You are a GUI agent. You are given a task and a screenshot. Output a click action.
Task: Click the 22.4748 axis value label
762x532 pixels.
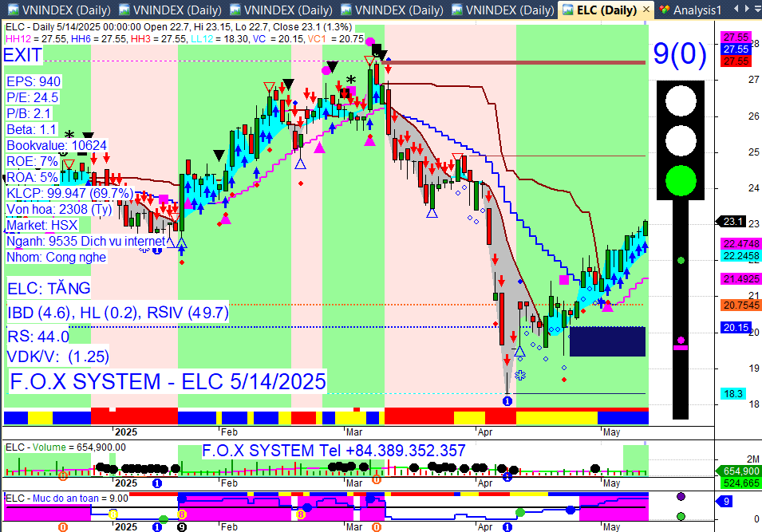tap(740, 244)
